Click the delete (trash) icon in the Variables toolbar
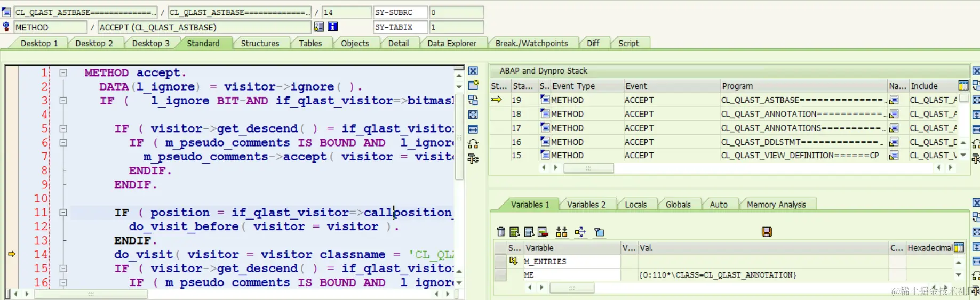The width and height of the screenshot is (980, 300). tap(500, 232)
